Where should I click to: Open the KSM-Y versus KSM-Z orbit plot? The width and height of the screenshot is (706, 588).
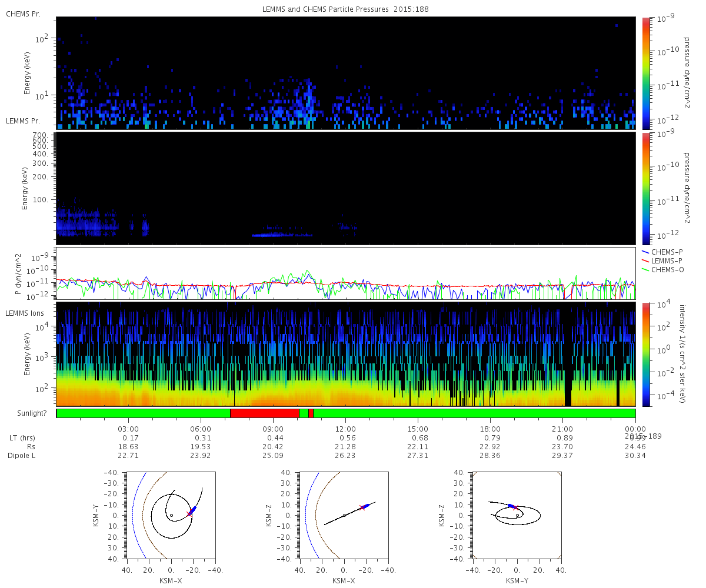517,515
